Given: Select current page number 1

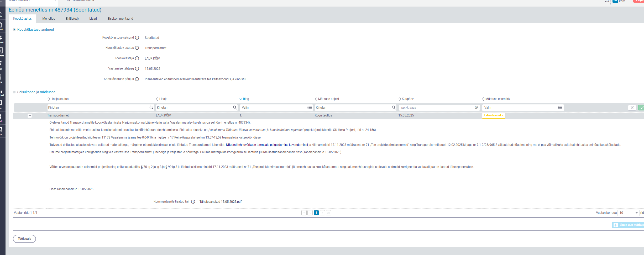Looking at the screenshot, I should (x=316, y=213).
